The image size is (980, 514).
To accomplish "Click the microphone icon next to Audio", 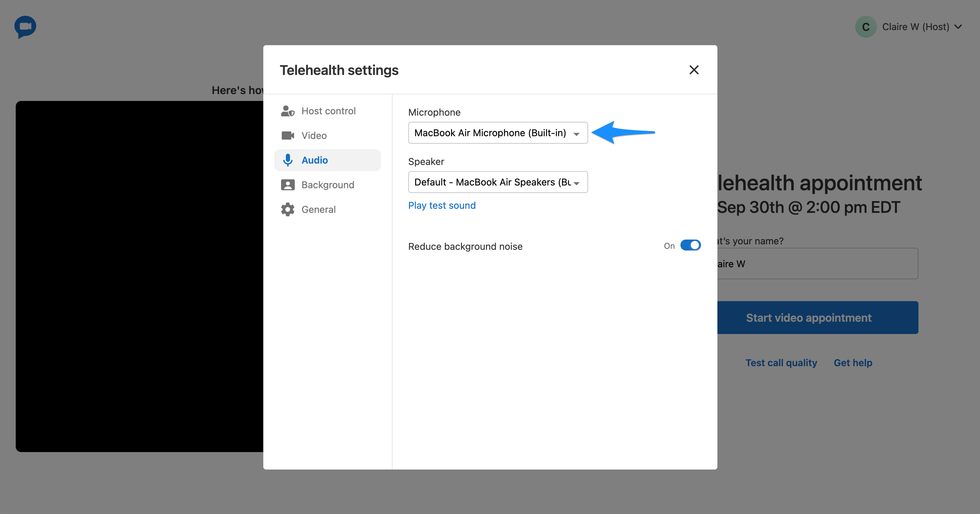I will point(288,160).
